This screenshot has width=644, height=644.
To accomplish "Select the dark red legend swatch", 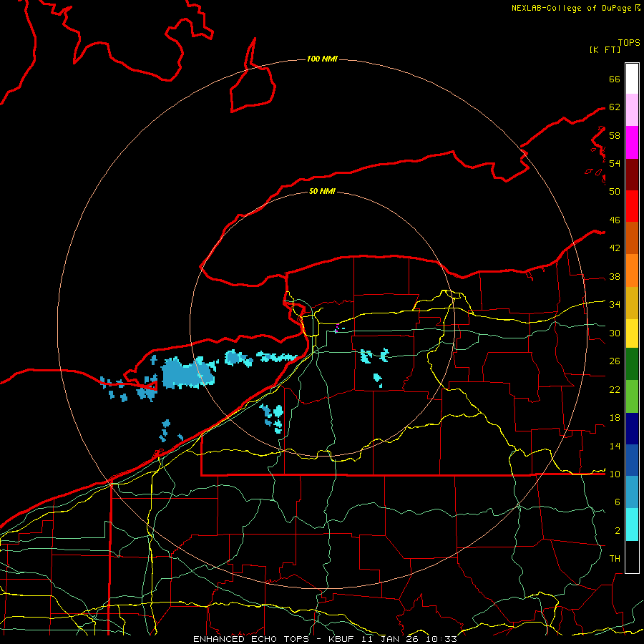I will point(632,174).
